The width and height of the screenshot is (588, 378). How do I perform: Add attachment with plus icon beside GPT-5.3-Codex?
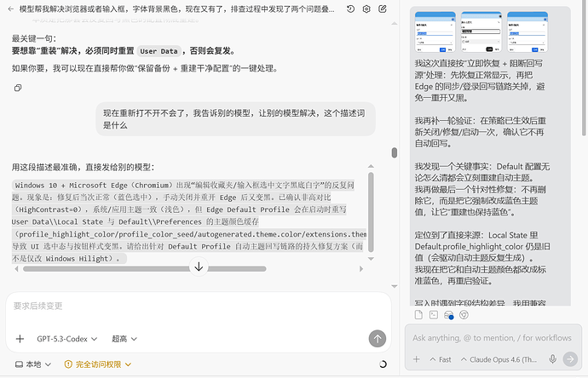[20, 339]
